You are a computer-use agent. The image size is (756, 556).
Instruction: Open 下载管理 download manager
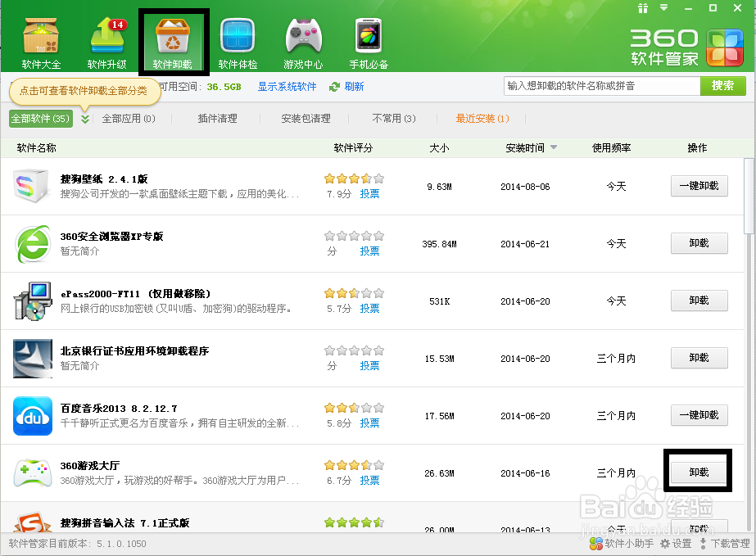click(724, 544)
